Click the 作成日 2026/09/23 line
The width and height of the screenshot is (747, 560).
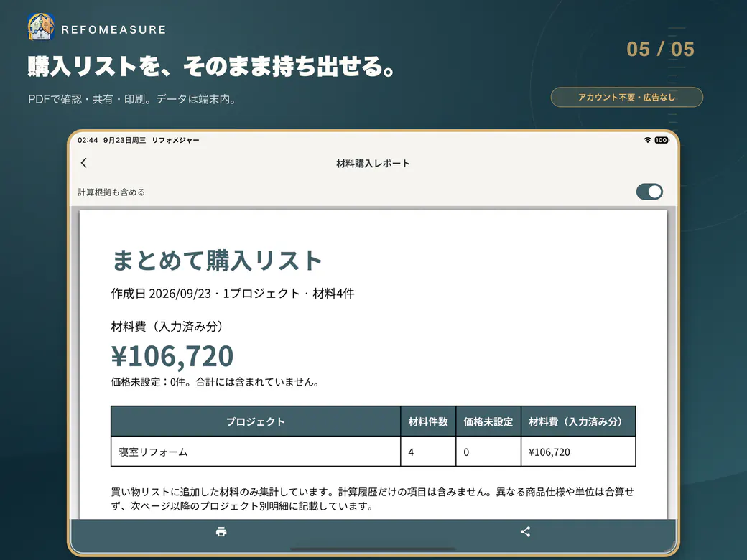(233, 294)
